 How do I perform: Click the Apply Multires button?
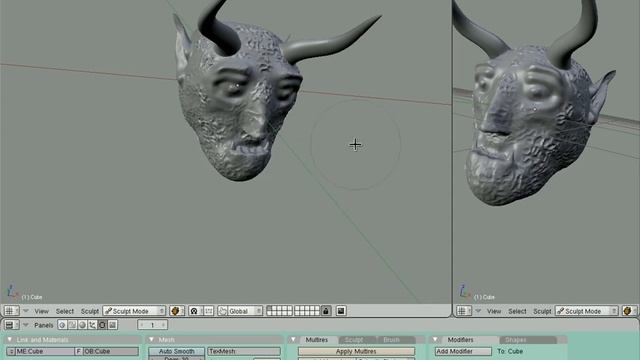click(356, 351)
